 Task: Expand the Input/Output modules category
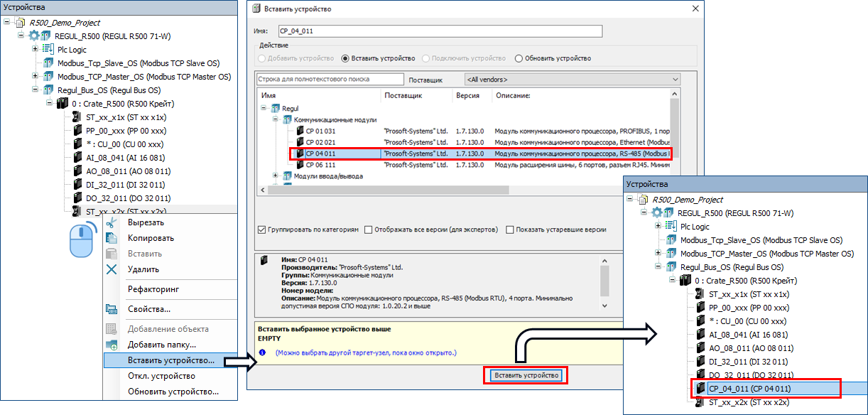(x=276, y=176)
